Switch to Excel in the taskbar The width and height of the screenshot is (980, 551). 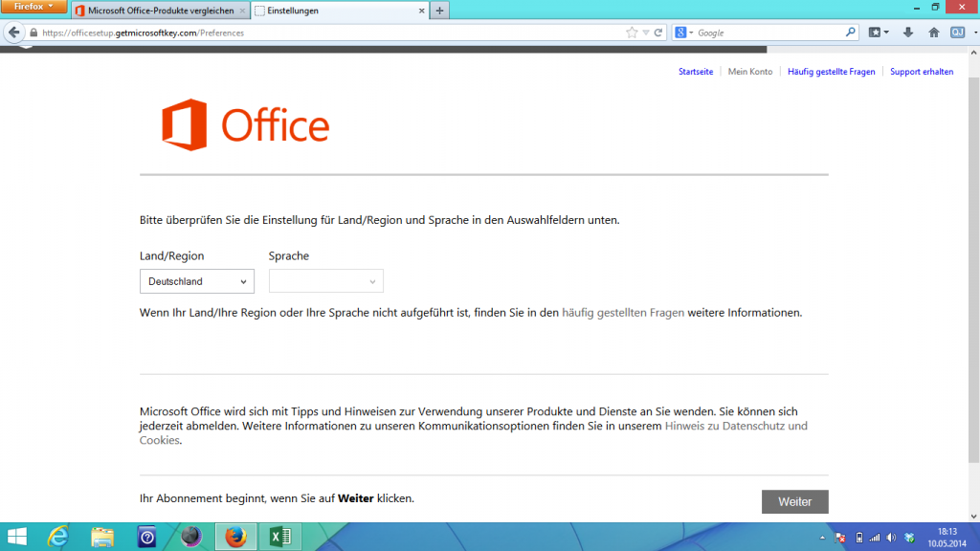pyautogui.click(x=280, y=537)
